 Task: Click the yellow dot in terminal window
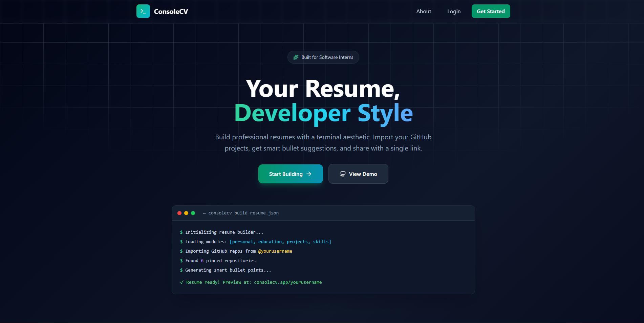pos(186,213)
